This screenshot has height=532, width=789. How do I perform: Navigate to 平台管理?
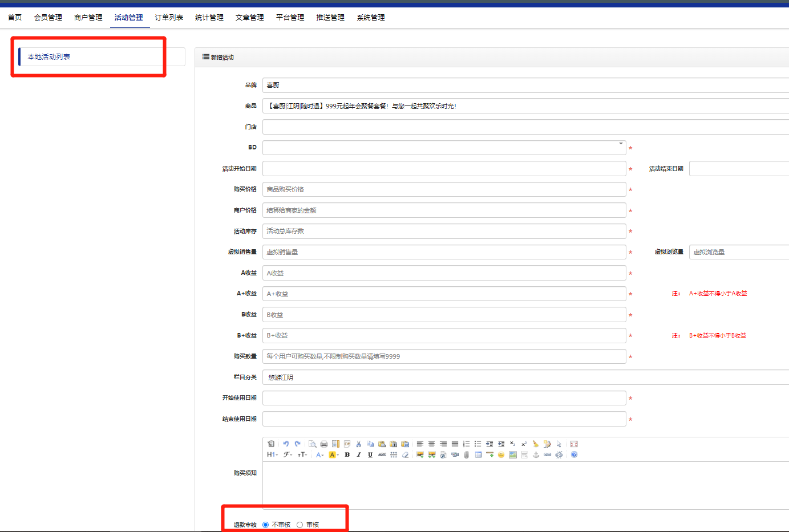[x=290, y=18]
